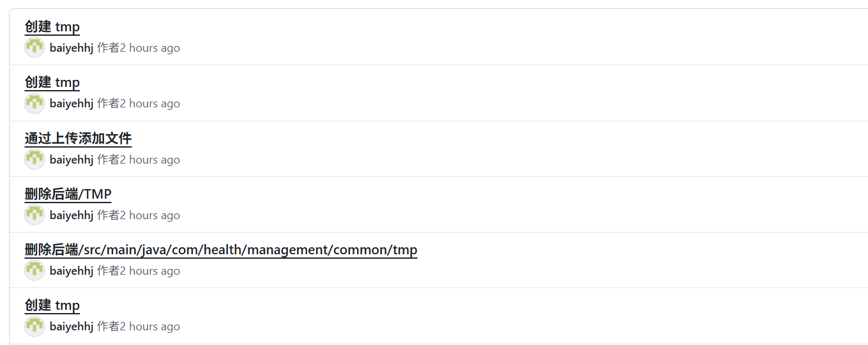The width and height of the screenshot is (868, 345).
Task: Open the topmost 创建 tmp commit
Action: pos(52,27)
